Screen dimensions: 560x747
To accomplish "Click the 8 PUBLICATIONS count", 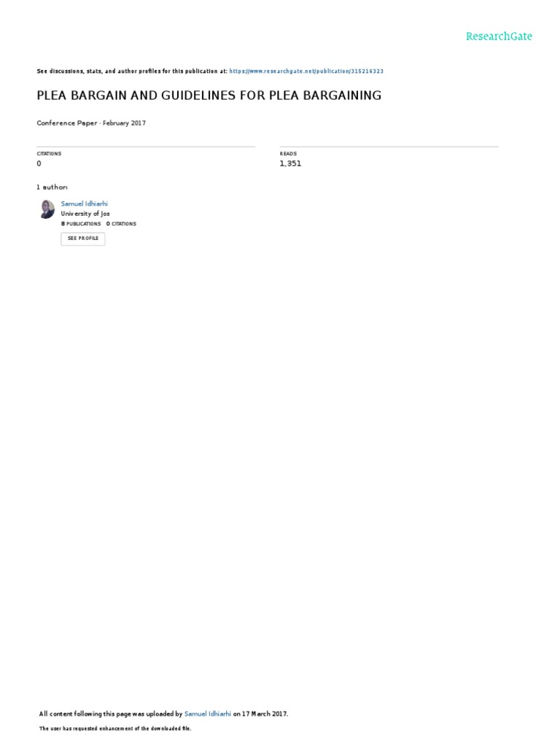I will [81, 223].
